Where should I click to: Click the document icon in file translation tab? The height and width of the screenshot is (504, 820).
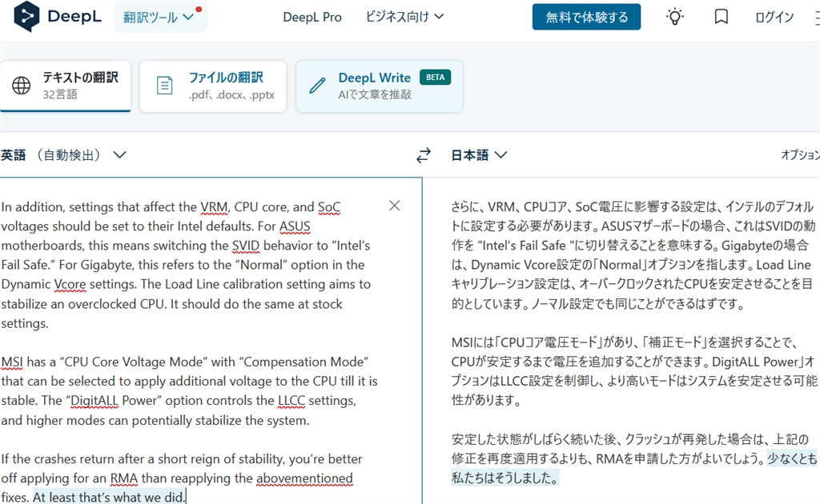point(164,85)
